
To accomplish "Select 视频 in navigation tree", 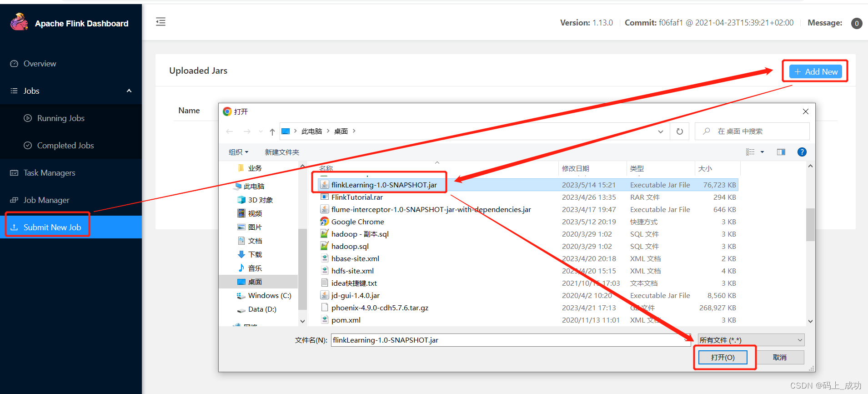I will 255,213.
